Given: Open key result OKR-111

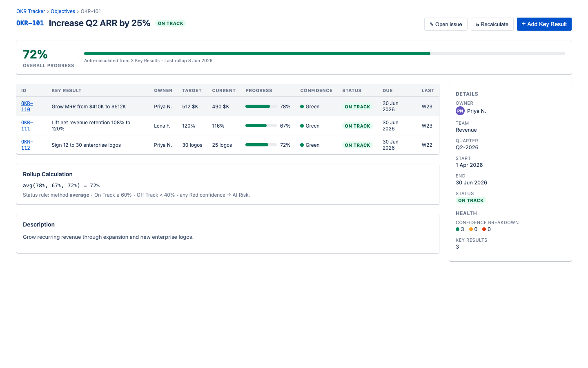Looking at the screenshot, I should click(x=27, y=126).
